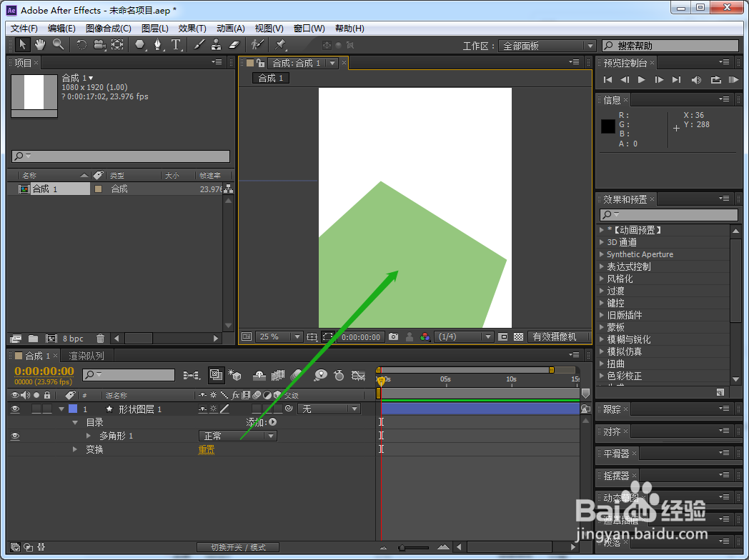Select the Unified Camera tool
The height and width of the screenshot is (560, 749).
(99, 45)
